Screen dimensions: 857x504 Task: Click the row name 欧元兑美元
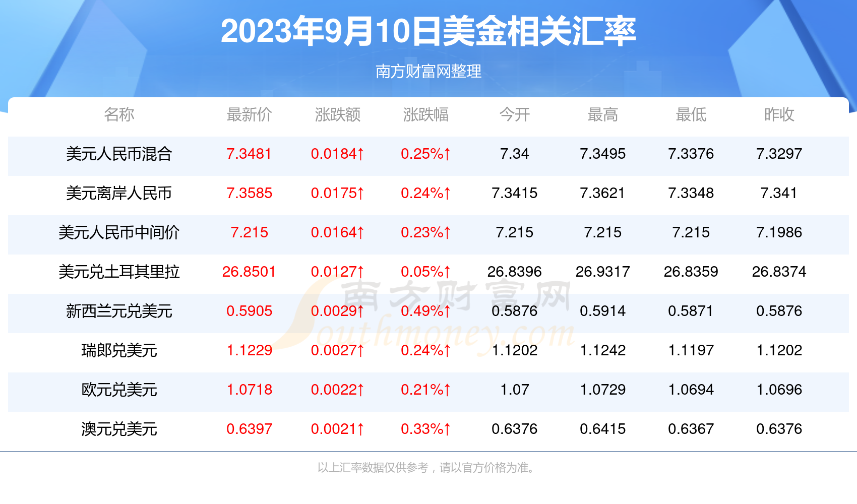pos(119,390)
